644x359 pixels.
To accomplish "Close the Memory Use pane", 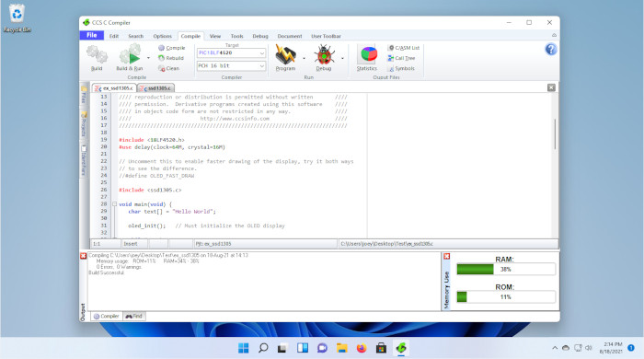I will (x=446, y=256).
